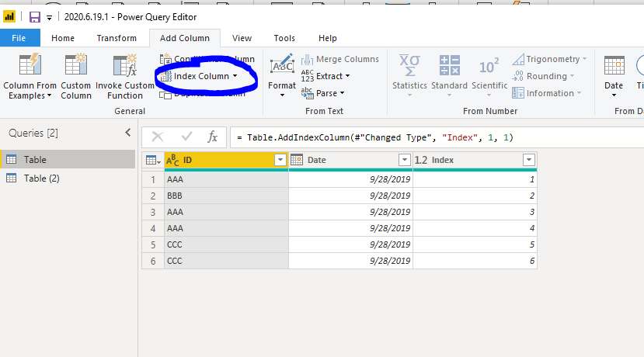Screen dimensions: 644x357
Task: Click the Statistics sigma icon
Action: (409, 65)
